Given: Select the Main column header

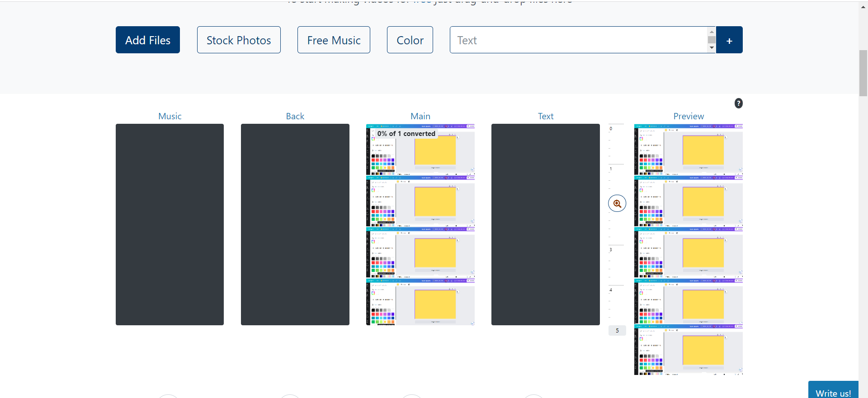Looking at the screenshot, I should coord(420,116).
